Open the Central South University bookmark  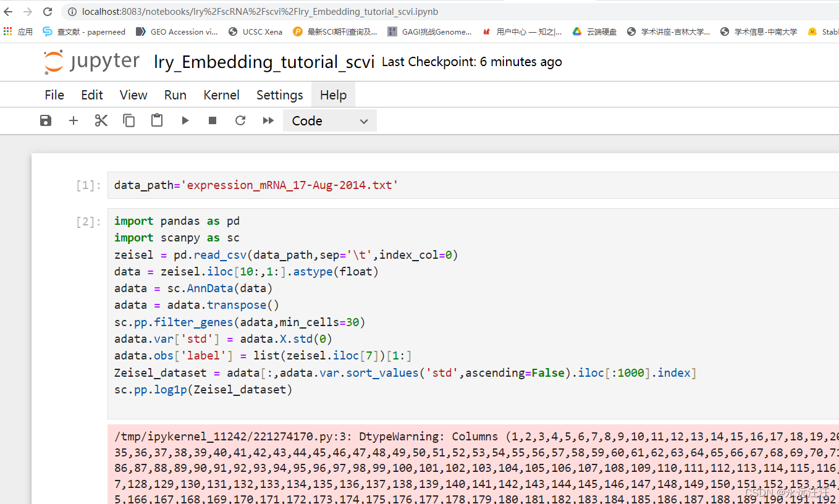(759, 31)
